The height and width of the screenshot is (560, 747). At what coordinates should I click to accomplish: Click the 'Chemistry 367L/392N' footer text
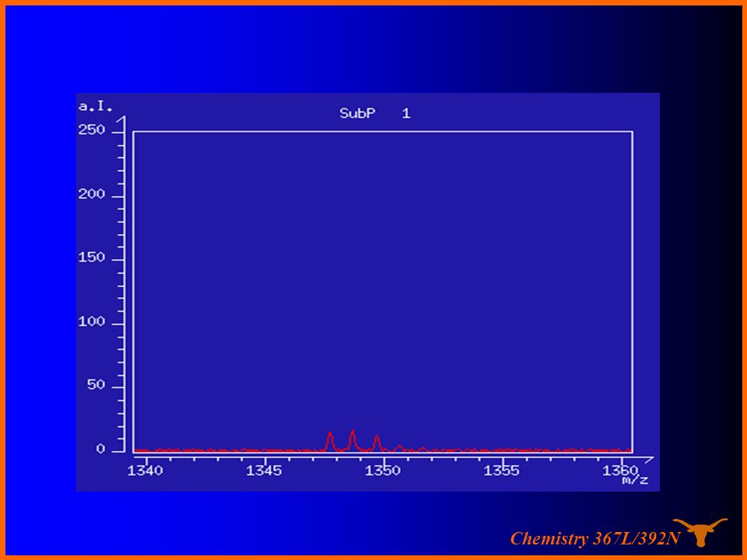coord(595,538)
